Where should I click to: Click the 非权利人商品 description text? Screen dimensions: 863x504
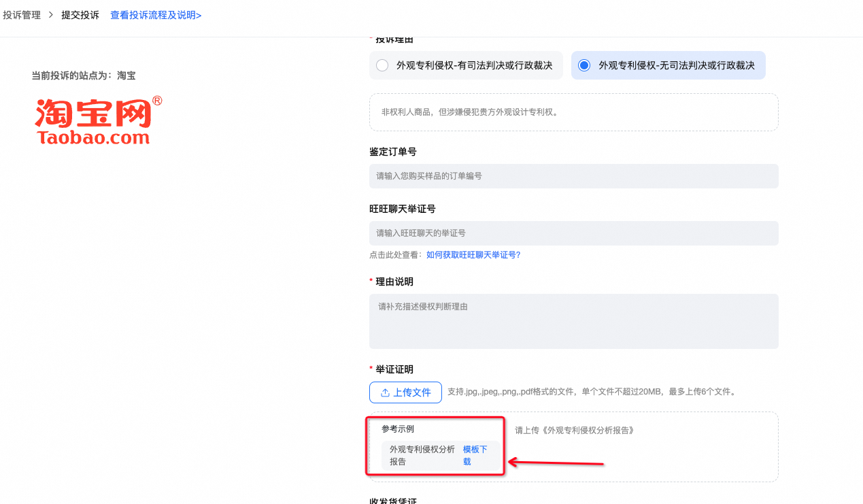point(470,112)
